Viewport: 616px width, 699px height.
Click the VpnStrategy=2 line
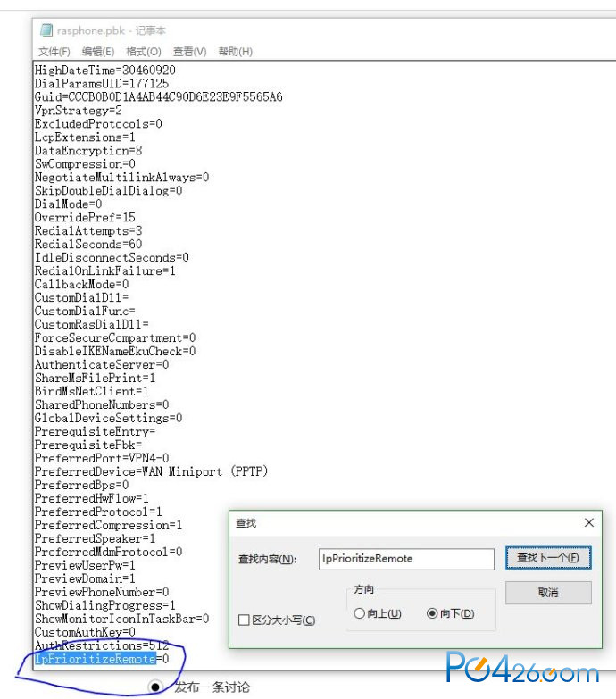click(79, 111)
